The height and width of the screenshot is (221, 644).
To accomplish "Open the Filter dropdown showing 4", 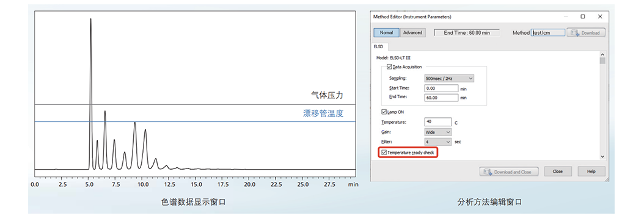I will 438,142.
